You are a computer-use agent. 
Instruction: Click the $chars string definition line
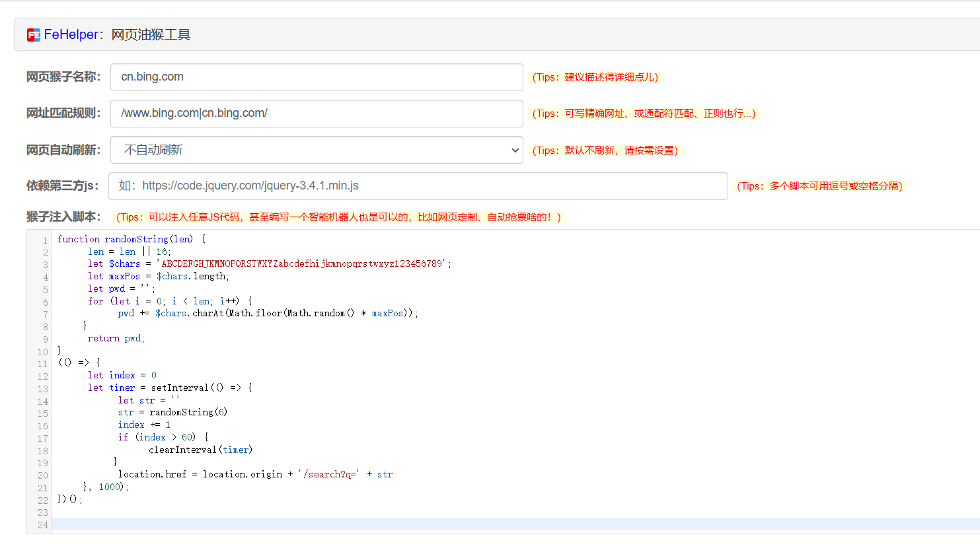270,263
